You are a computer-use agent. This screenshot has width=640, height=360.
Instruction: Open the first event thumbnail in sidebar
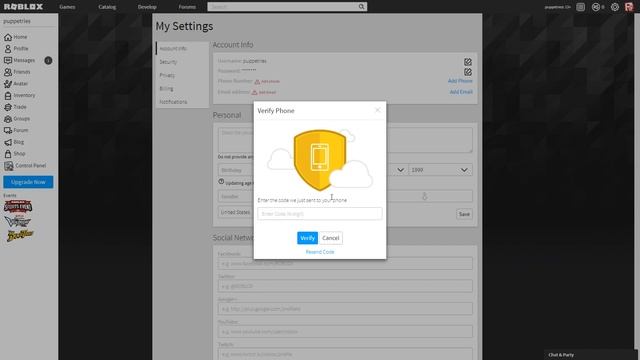click(18, 207)
